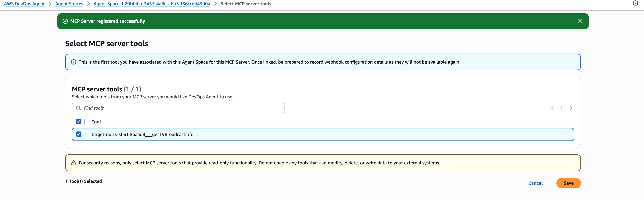Click the search magnifier icon in Find tools

point(79,108)
